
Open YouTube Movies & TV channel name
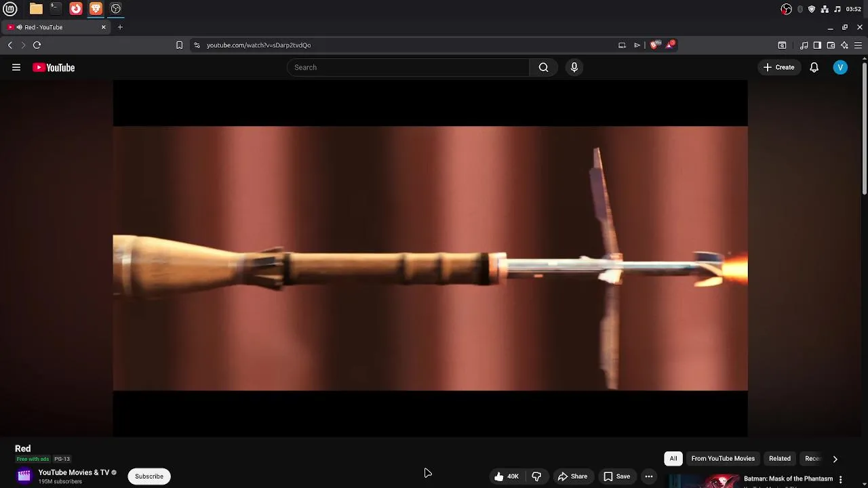click(x=74, y=472)
